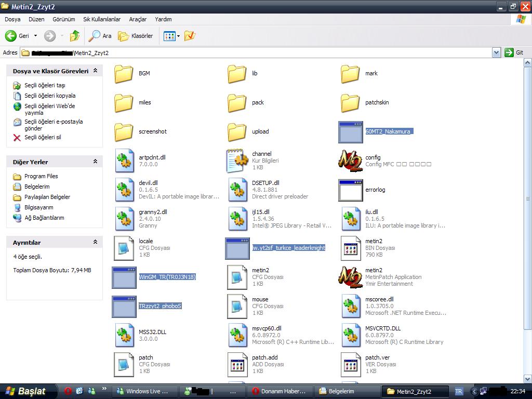
Task: Open Bilgisayarım from Diğer Yerler
Action: (38, 207)
